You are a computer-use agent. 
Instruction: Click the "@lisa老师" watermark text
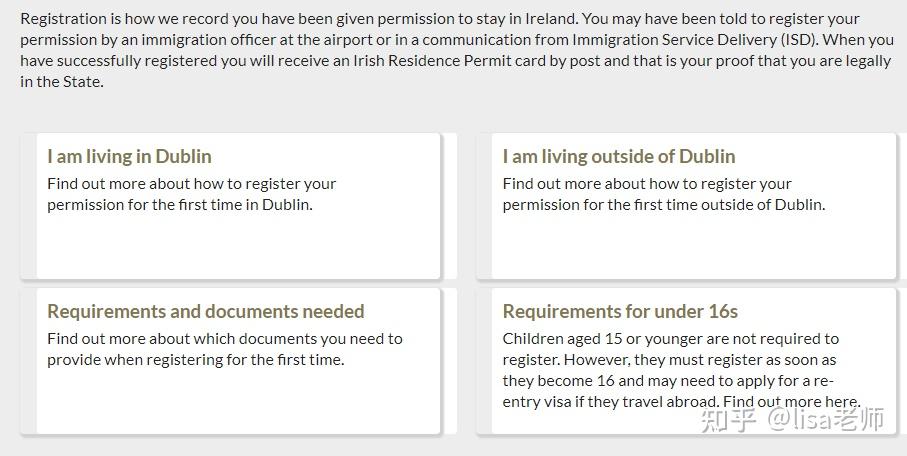coord(826,420)
